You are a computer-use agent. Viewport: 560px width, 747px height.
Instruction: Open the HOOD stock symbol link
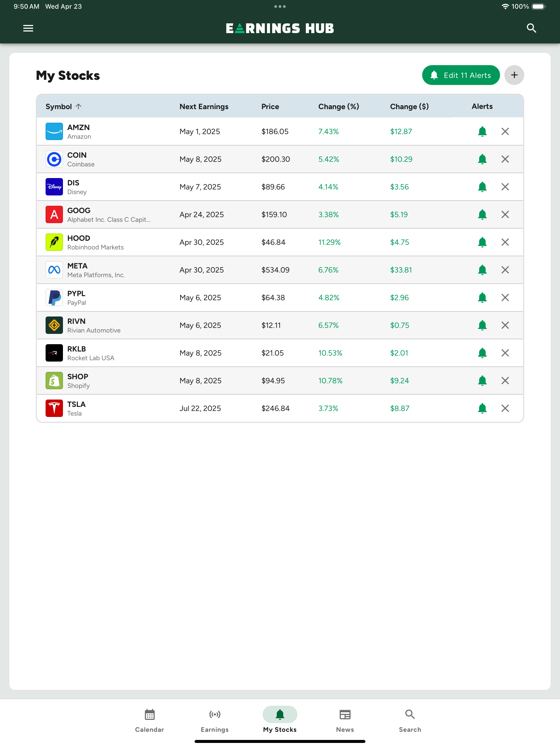(79, 238)
